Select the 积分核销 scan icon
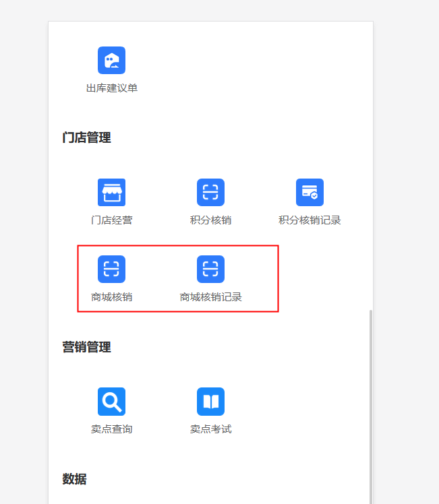 (x=210, y=192)
